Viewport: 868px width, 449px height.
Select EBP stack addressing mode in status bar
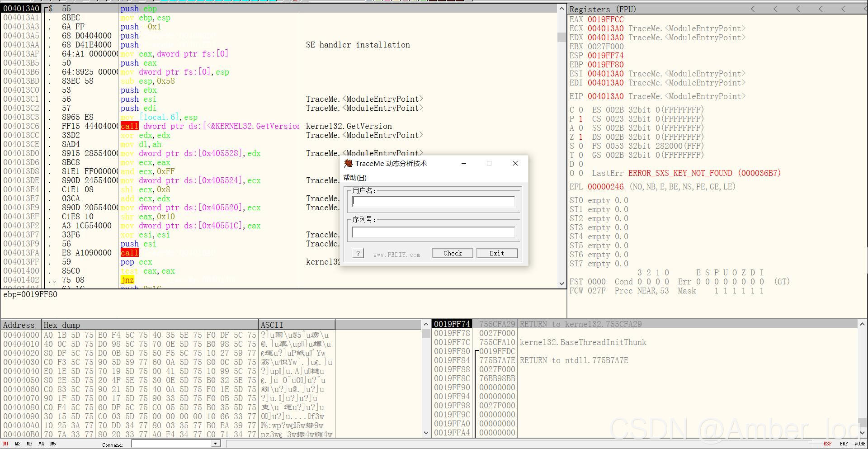tap(844, 444)
